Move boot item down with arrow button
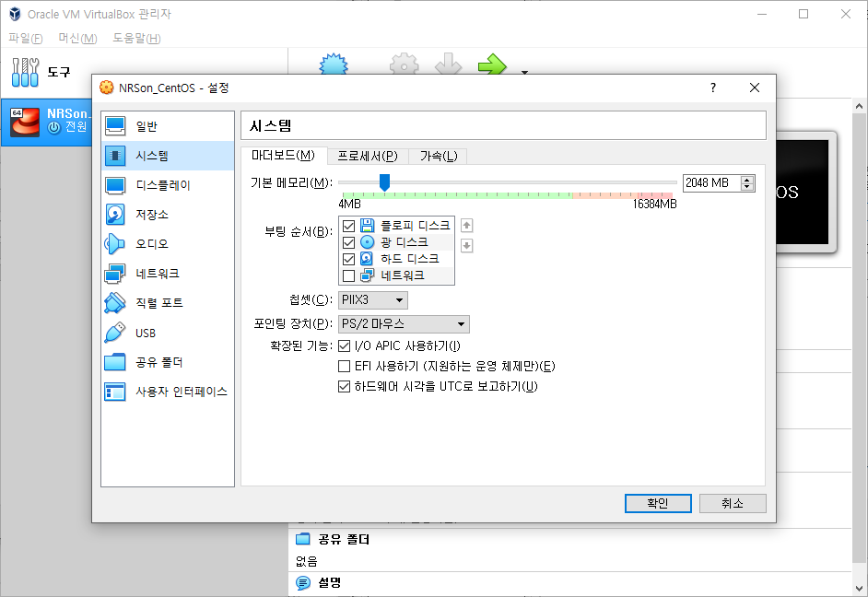This screenshot has height=597, width=868. 466,246
